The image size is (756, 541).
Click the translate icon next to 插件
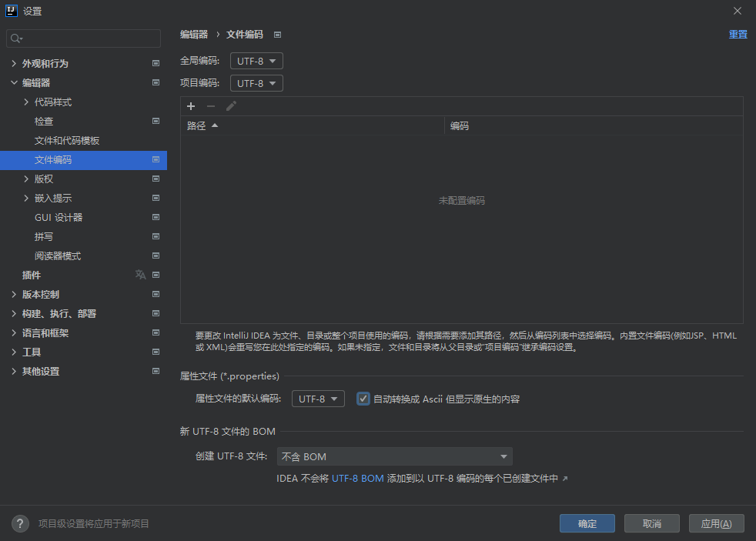click(x=140, y=275)
